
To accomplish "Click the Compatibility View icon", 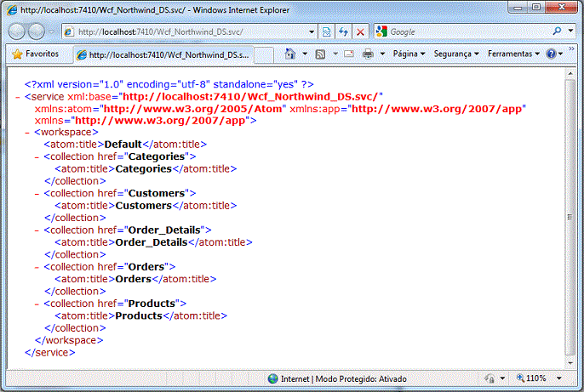I will [326, 32].
